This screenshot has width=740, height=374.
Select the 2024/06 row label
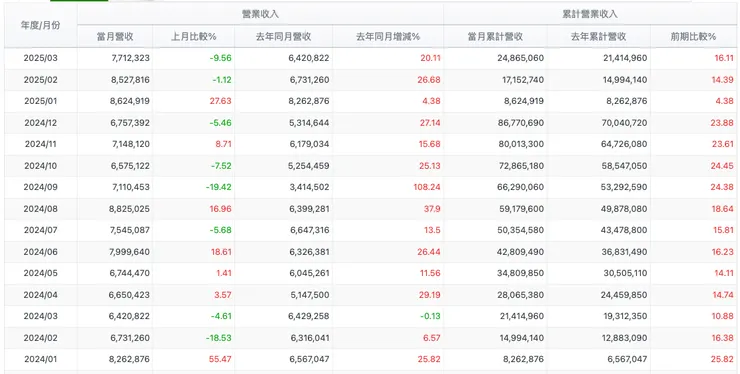pos(41,252)
